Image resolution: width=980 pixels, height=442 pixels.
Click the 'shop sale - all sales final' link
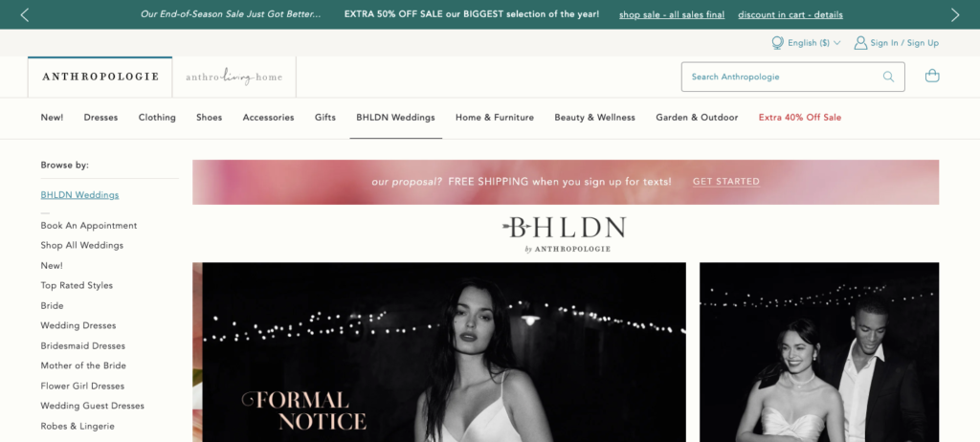point(672,14)
